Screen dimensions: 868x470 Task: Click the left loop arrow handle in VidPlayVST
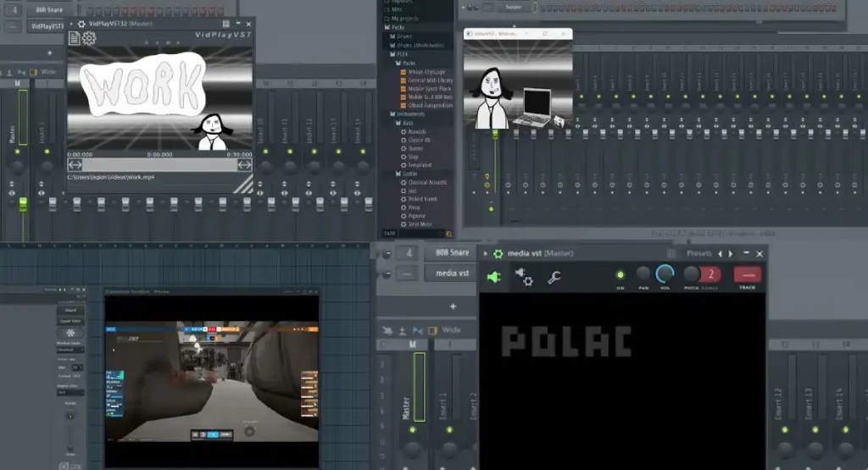coord(75,165)
